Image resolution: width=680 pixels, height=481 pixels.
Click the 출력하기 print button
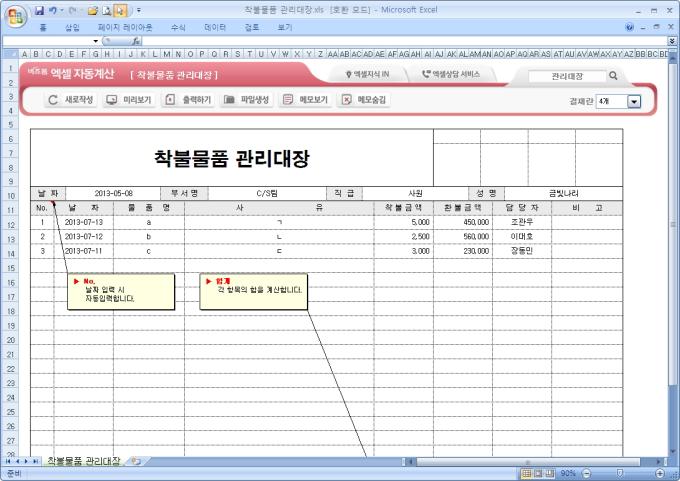point(188,100)
